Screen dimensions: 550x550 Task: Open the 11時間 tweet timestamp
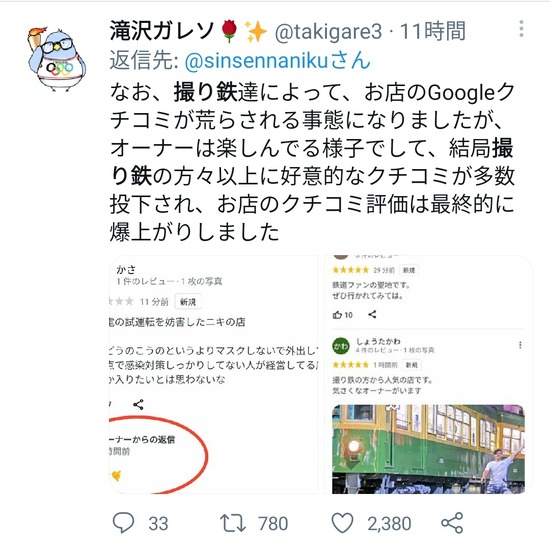(433, 31)
